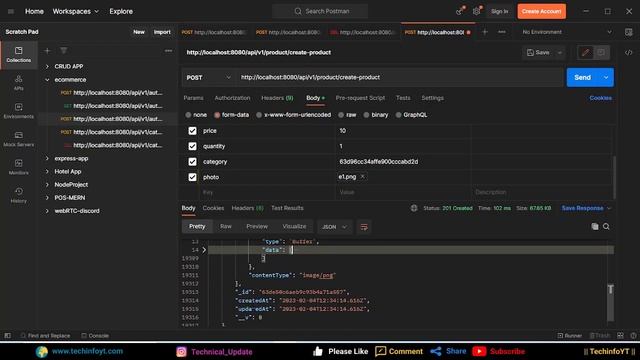Switch to the Params tab

[193, 98]
